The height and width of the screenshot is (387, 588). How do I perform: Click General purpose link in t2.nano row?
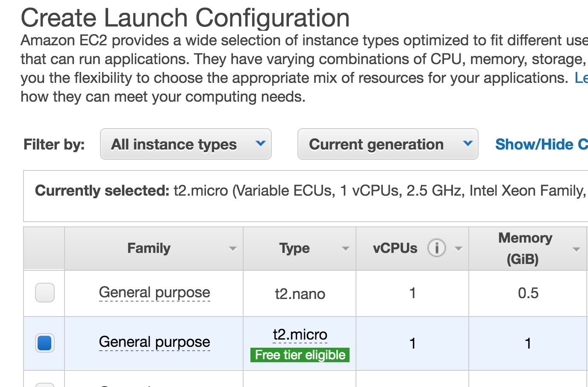pyautogui.click(x=154, y=293)
